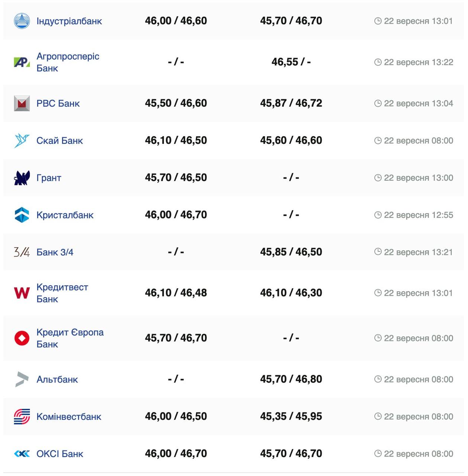Click the Комінвестбанк striped logo
Viewport: 468px width, 476px height.
22,416
